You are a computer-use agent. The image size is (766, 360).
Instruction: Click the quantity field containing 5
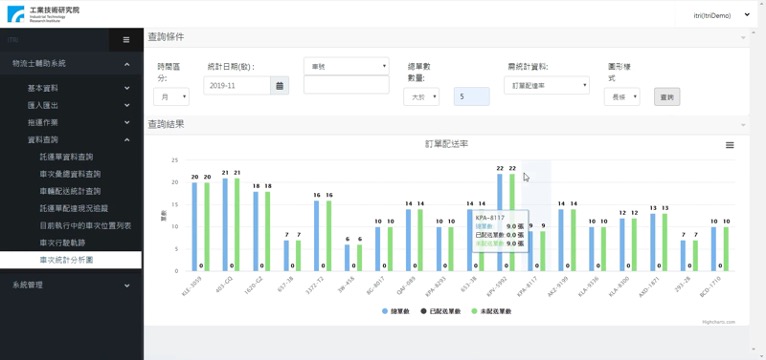[471, 97]
